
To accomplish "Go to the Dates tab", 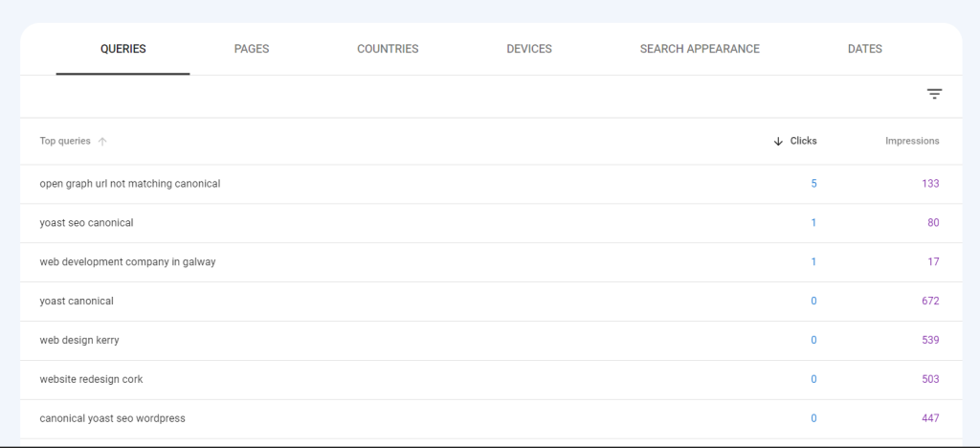I will click(865, 49).
